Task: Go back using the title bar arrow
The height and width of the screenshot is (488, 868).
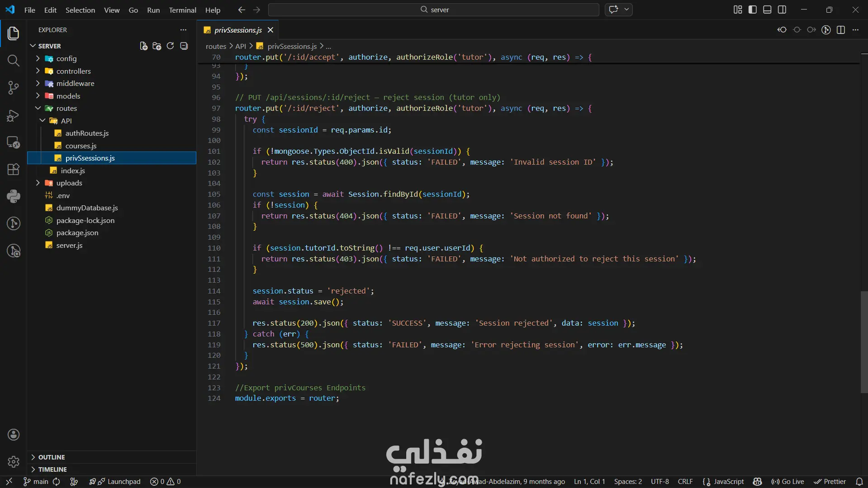Action: 242,9
